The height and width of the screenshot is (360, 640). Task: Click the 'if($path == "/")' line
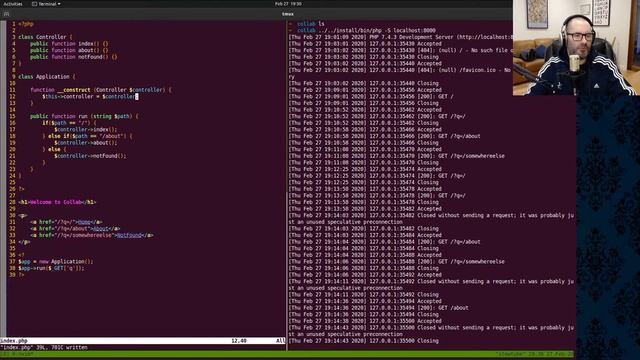(x=69, y=123)
